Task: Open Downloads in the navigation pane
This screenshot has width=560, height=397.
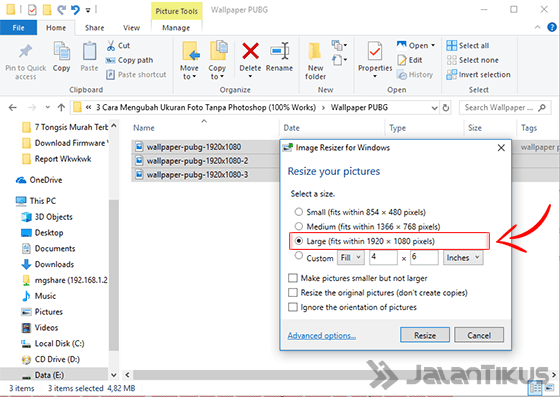Action: pyautogui.click(x=54, y=264)
